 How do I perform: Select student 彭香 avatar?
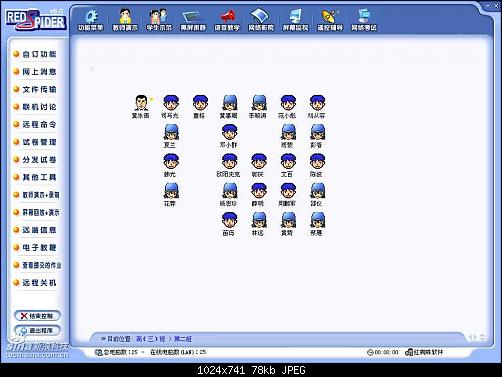click(317, 132)
